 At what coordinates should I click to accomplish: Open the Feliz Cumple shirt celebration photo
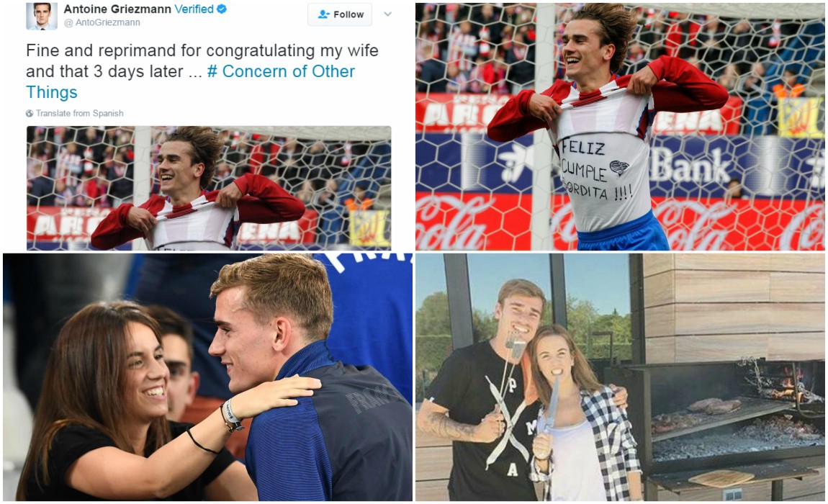tap(620, 126)
